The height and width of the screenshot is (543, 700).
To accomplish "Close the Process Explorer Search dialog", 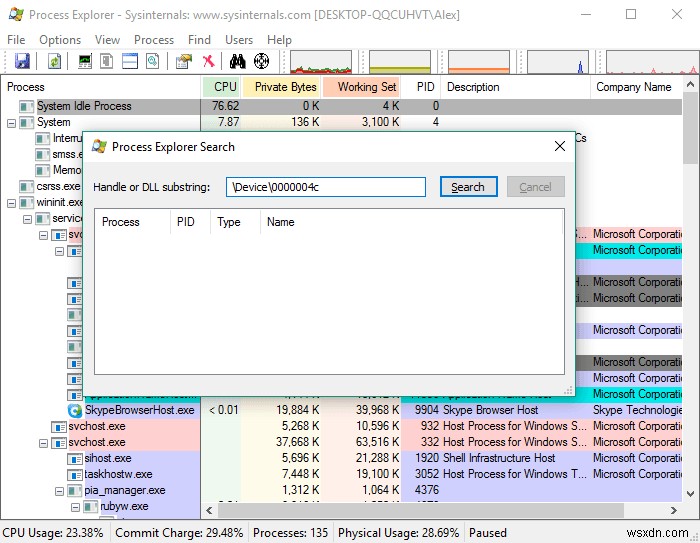I will coord(560,146).
